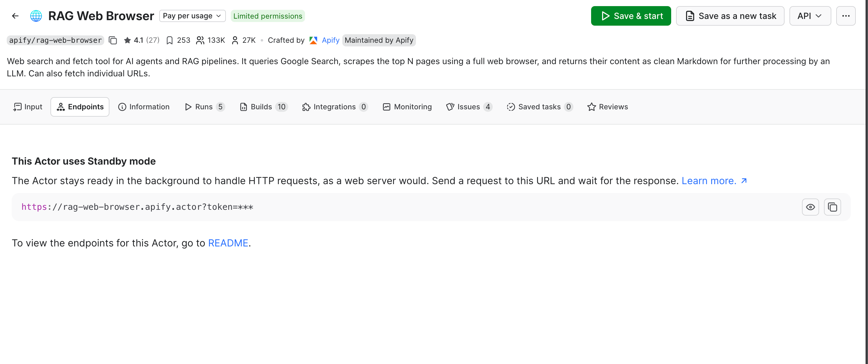Follow the Learn more link
The image size is (868, 364).
coord(714,181)
